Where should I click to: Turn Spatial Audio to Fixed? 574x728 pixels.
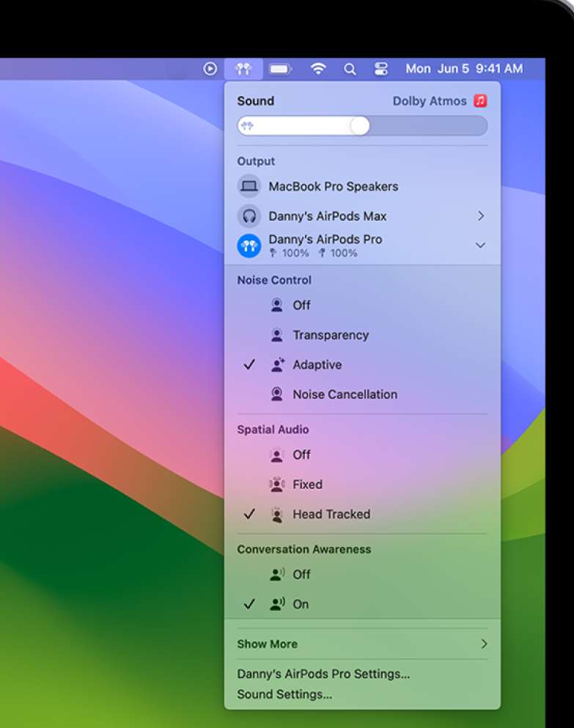coord(307,485)
